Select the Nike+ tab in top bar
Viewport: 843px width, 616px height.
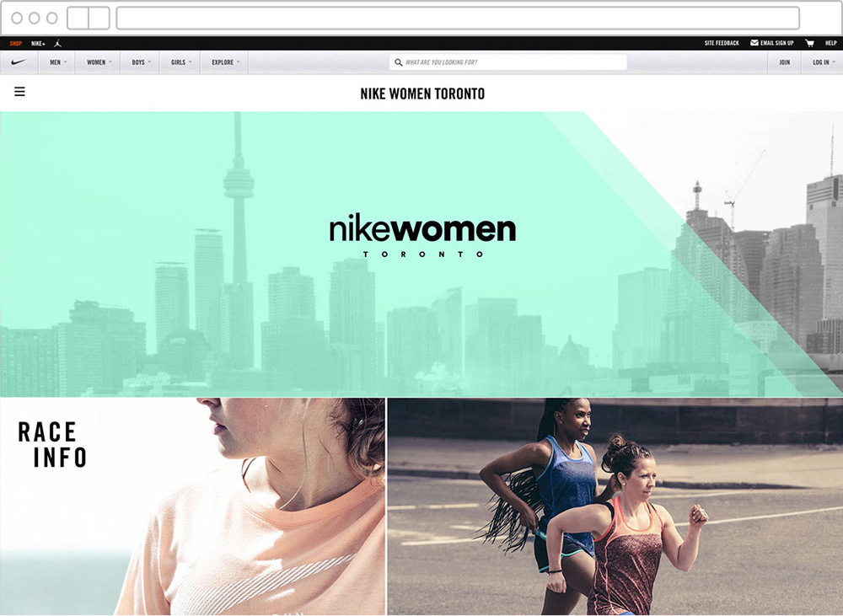click(x=38, y=43)
